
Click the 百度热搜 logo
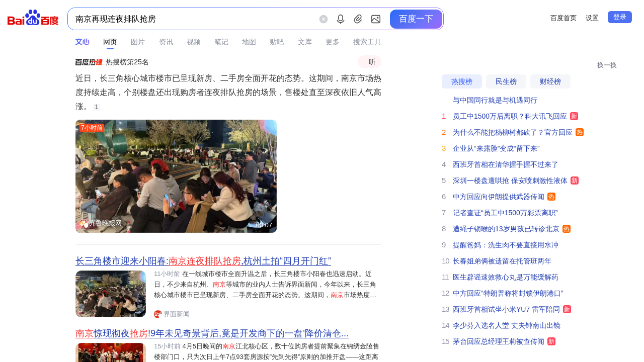[x=89, y=62]
